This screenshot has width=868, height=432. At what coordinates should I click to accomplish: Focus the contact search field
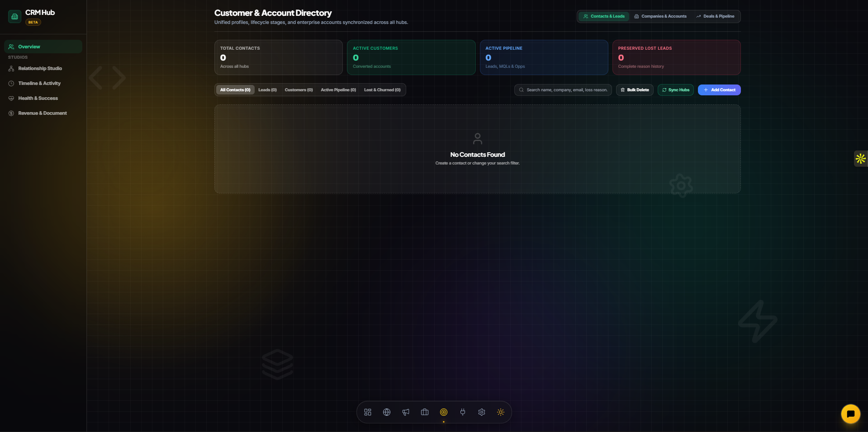click(x=563, y=90)
